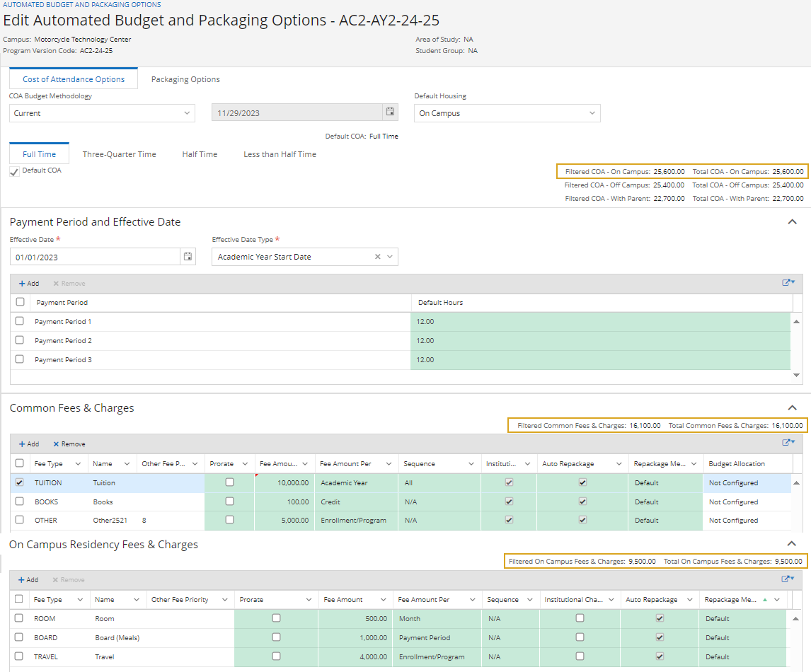
Task: Switch to the Packaging Options tab
Action: (x=185, y=79)
